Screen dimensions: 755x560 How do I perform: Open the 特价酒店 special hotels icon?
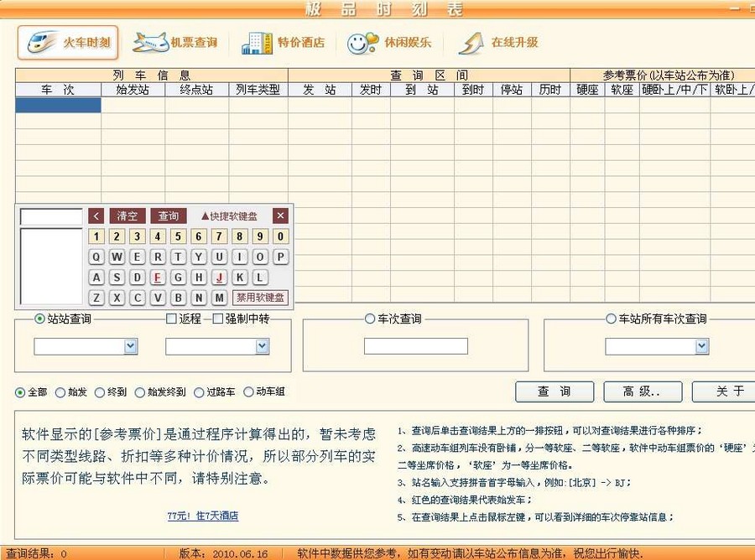click(x=285, y=40)
